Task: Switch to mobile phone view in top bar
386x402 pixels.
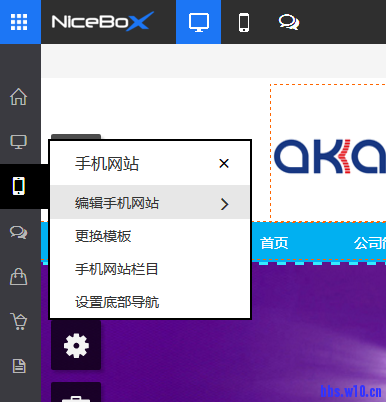Action: coord(244,22)
